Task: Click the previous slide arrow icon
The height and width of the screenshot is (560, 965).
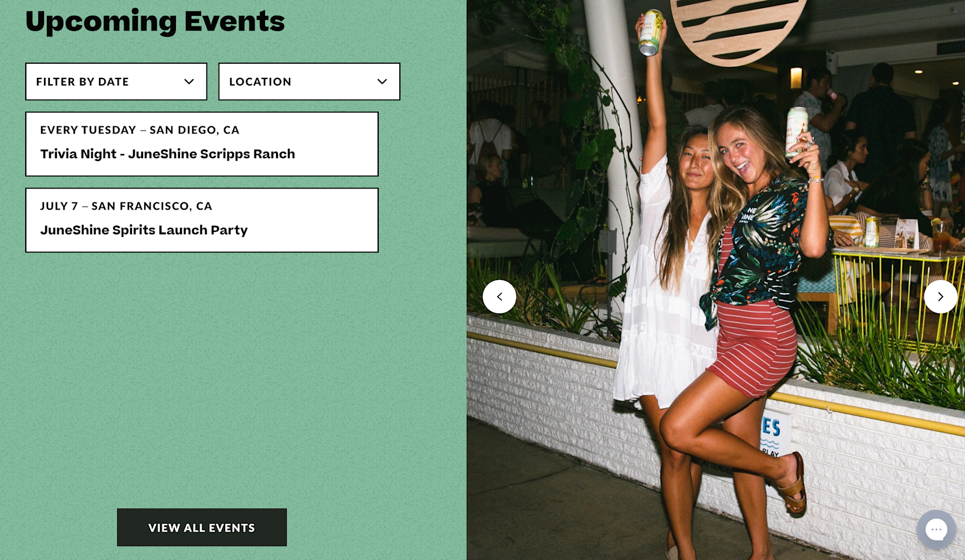Action: pyautogui.click(x=500, y=296)
